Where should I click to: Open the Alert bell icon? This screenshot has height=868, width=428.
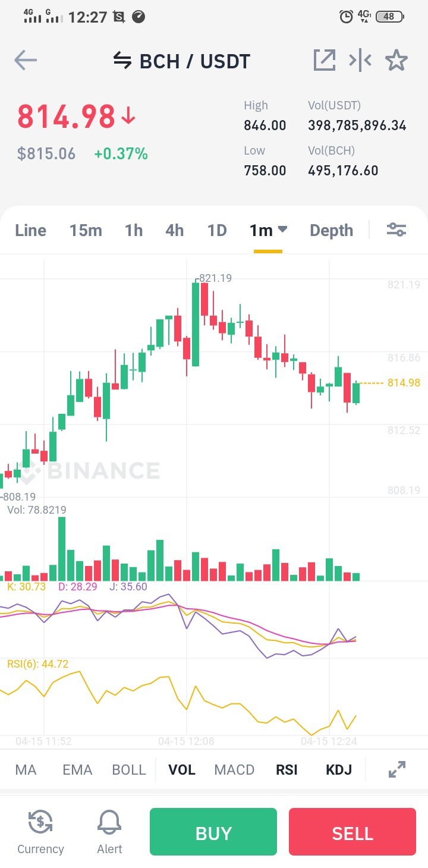(109, 832)
